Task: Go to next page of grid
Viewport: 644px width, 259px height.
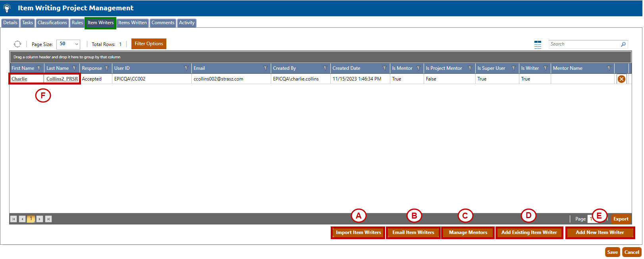Action: pyautogui.click(x=40, y=219)
